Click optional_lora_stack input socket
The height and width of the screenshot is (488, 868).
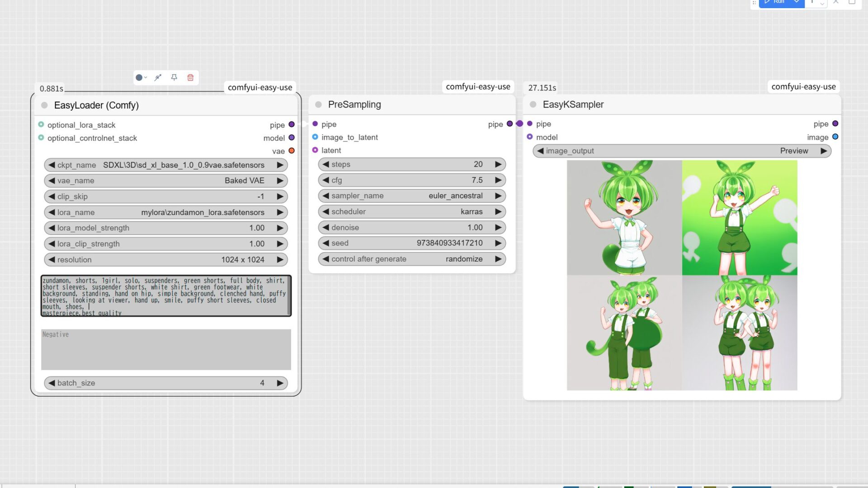pos(41,125)
